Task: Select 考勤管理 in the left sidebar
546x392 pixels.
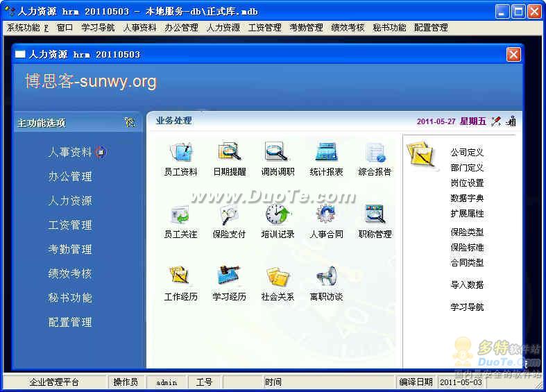Action: click(x=70, y=249)
